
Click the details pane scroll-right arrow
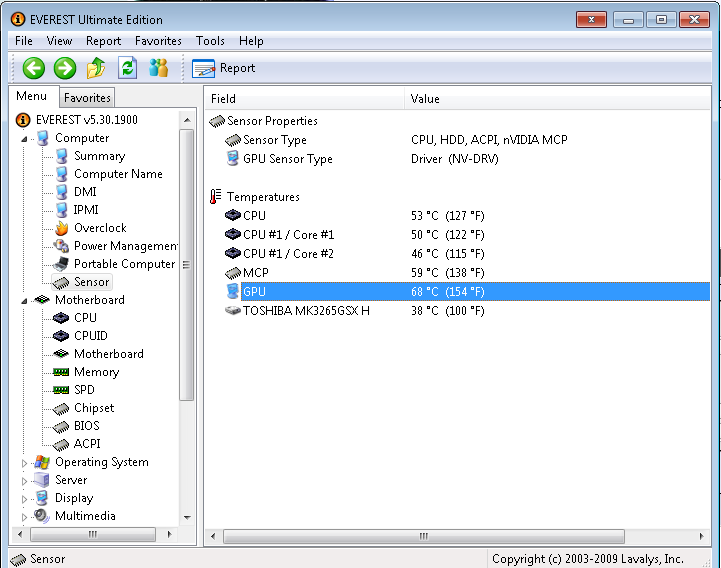(701, 536)
